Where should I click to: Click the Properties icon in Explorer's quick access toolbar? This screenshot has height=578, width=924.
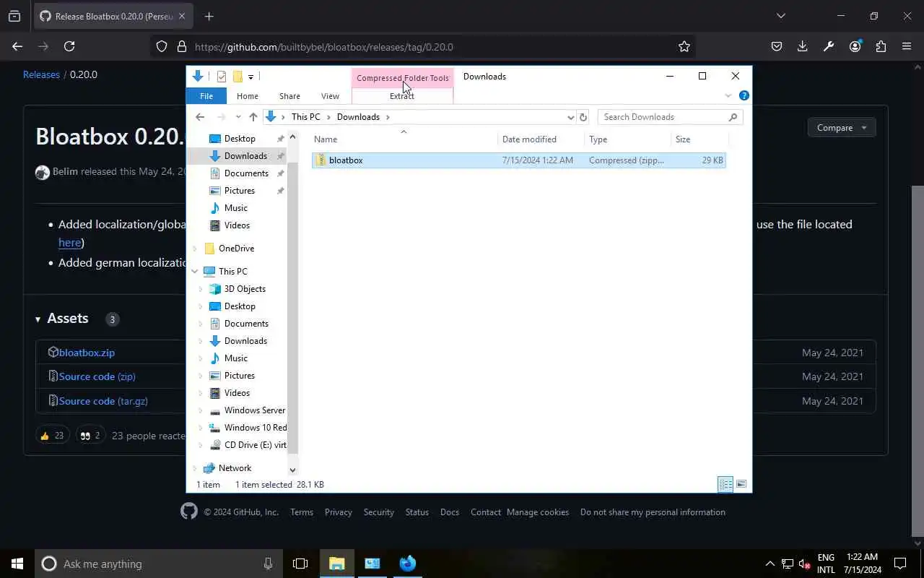click(x=222, y=77)
